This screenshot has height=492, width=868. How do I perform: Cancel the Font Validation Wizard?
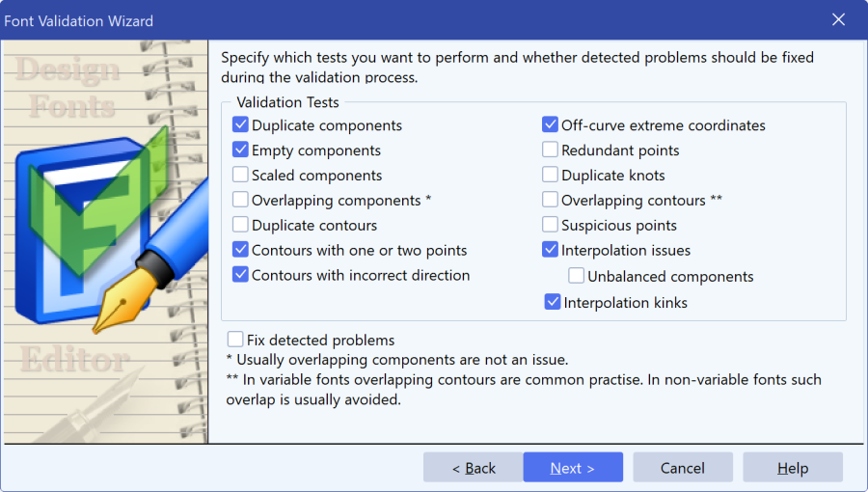[x=683, y=468]
